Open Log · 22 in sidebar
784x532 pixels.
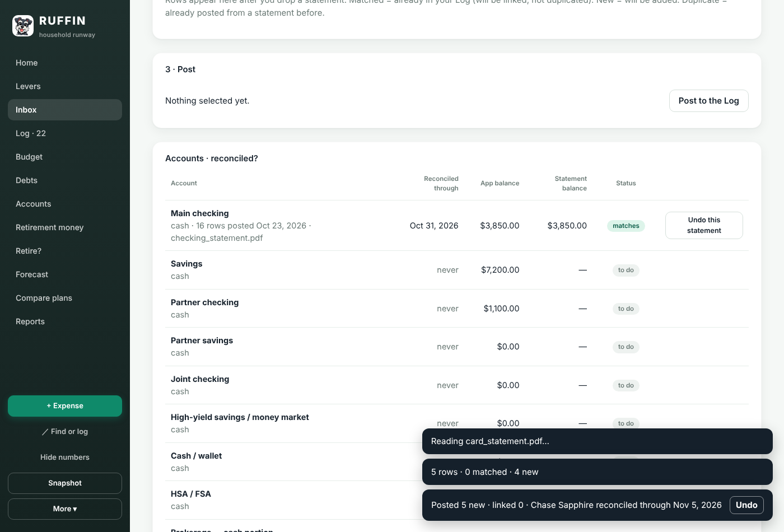click(x=65, y=133)
